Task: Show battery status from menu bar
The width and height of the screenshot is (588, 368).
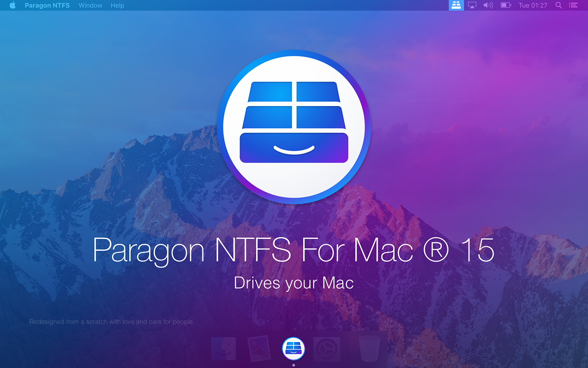Action: pyautogui.click(x=506, y=5)
